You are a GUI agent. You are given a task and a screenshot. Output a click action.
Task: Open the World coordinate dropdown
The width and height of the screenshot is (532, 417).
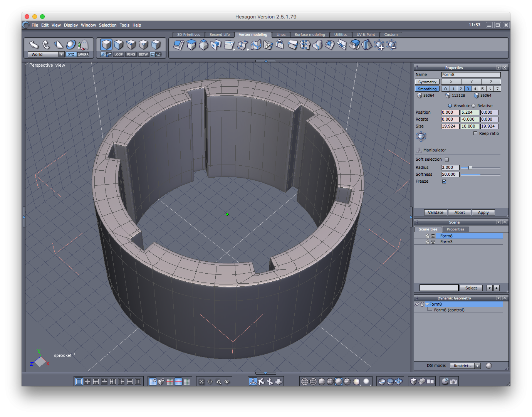(61, 54)
